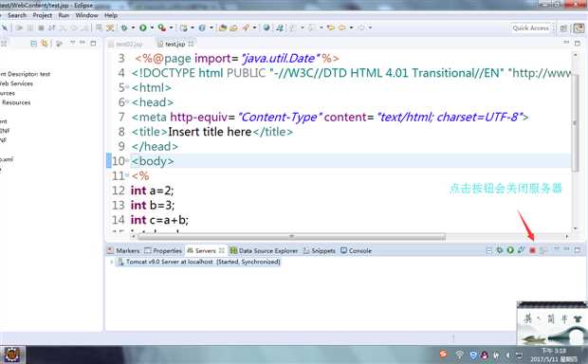Viewport: 588px width, 364px height.
Task: Click the QQ penguin icon in system tray
Action: [485, 355]
